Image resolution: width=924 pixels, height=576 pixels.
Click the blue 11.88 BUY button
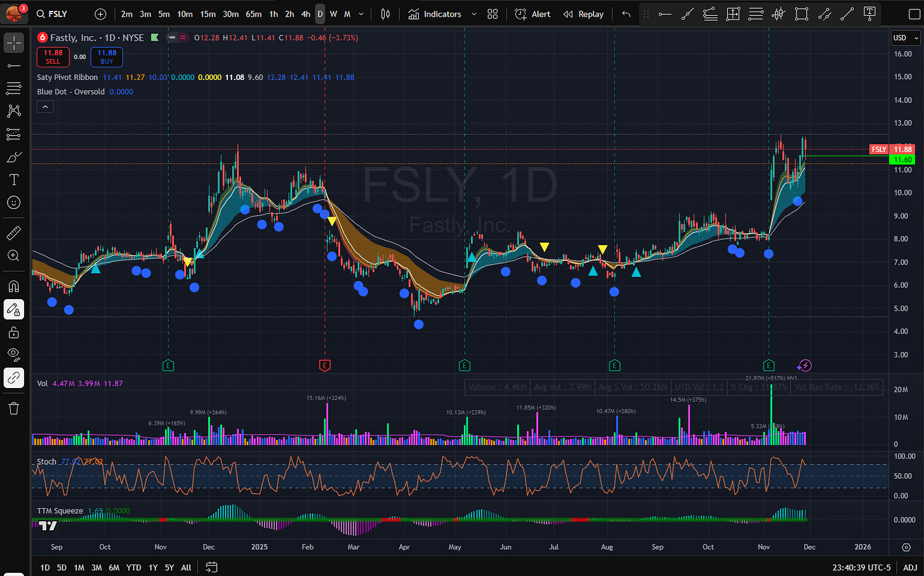[x=107, y=57]
